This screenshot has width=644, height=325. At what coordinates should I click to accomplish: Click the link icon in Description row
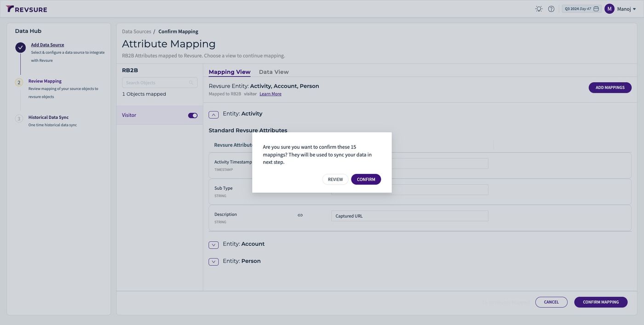[x=300, y=215]
